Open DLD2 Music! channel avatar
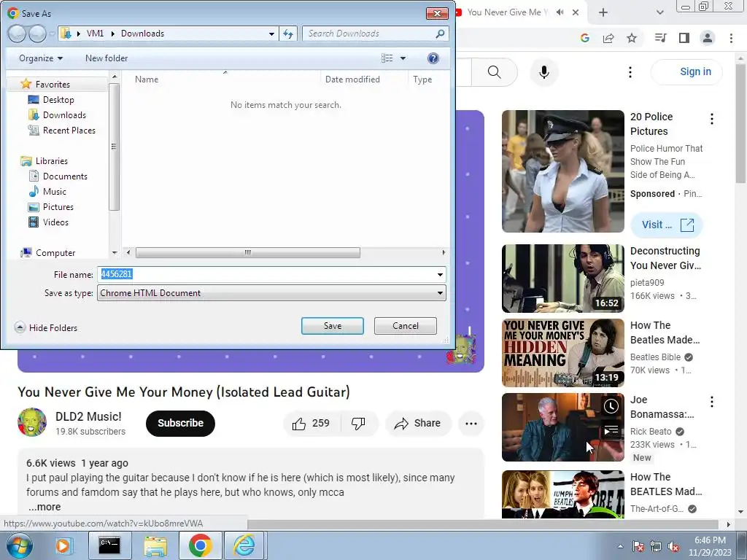 click(32, 422)
